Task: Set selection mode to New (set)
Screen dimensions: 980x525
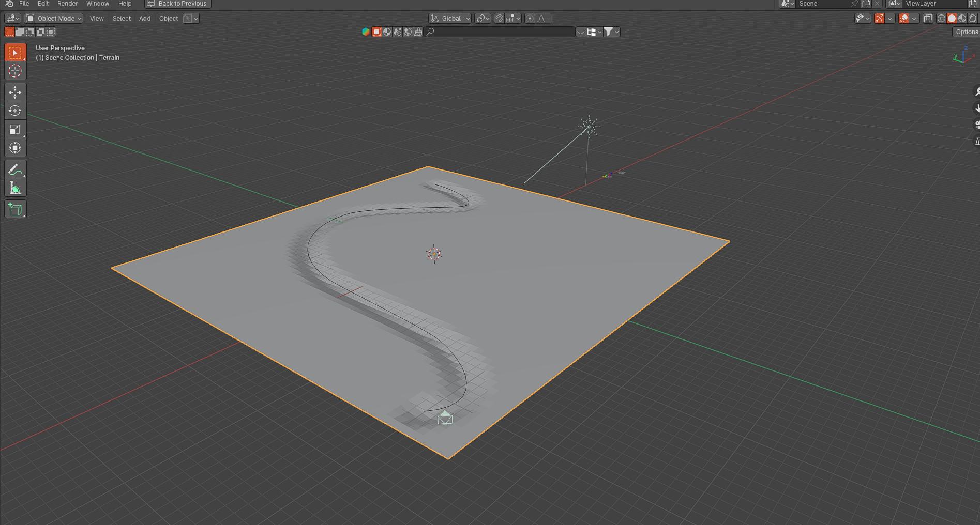Action: click(x=9, y=32)
